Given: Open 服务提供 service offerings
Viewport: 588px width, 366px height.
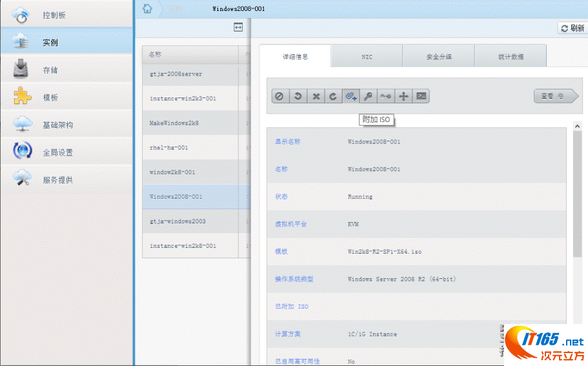Looking at the screenshot, I should click(x=66, y=180).
